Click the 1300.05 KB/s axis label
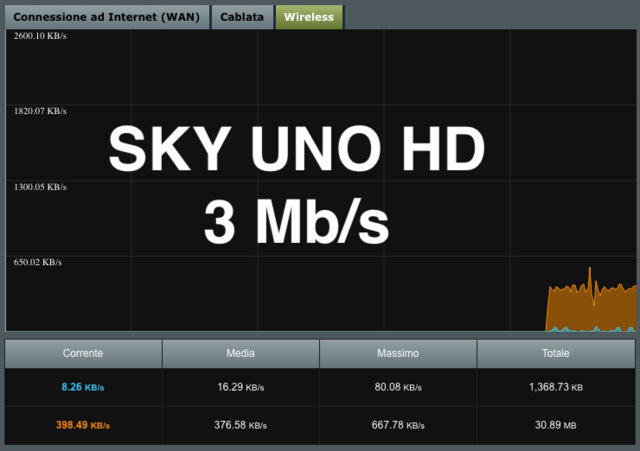Screen dimensions: 640x451 click(x=40, y=187)
